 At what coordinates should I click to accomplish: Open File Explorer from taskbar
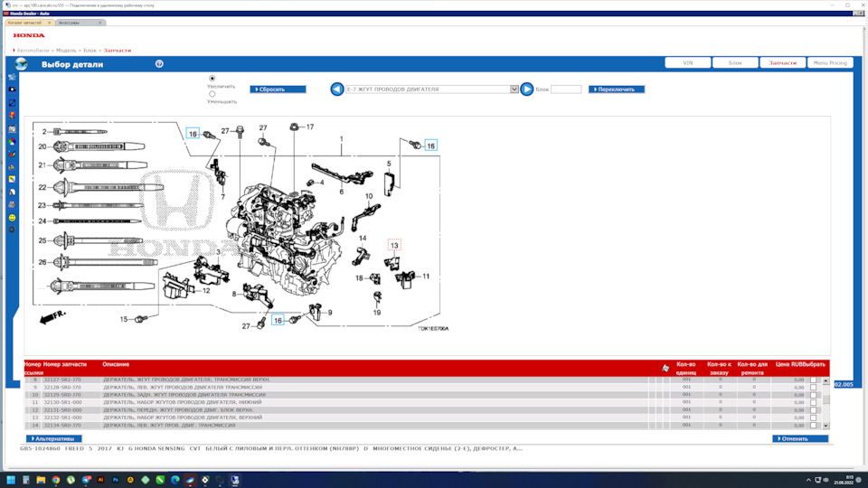click(x=41, y=480)
